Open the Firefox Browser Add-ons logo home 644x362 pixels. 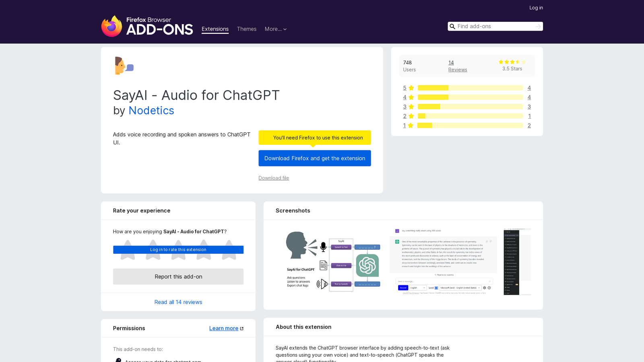(147, 26)
